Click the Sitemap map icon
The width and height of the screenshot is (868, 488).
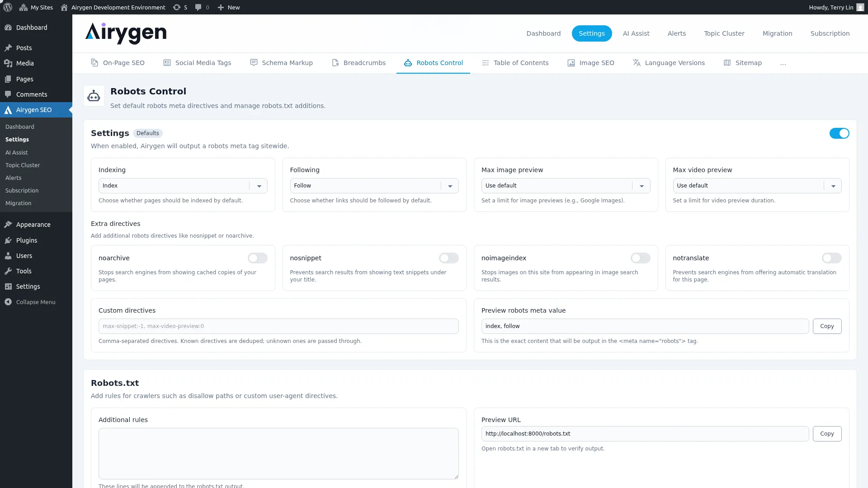click(727, 63)
